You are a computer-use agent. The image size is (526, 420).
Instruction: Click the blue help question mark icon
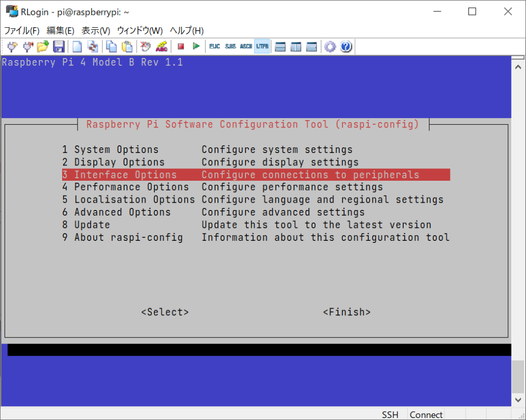coord(346,47)
